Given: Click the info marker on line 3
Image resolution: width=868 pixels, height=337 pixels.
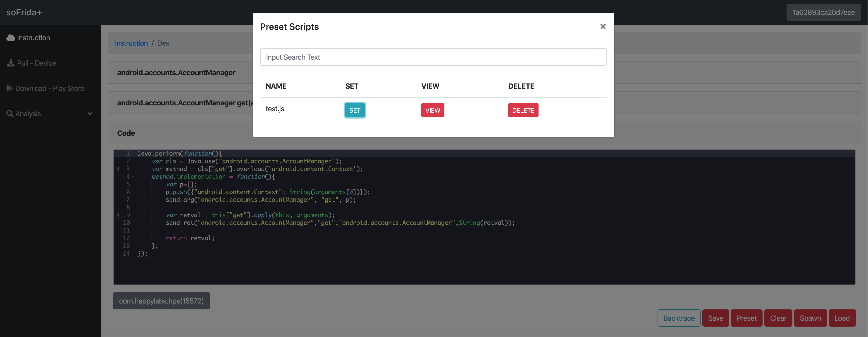Looking at the screenshot, I should [118, 169].
